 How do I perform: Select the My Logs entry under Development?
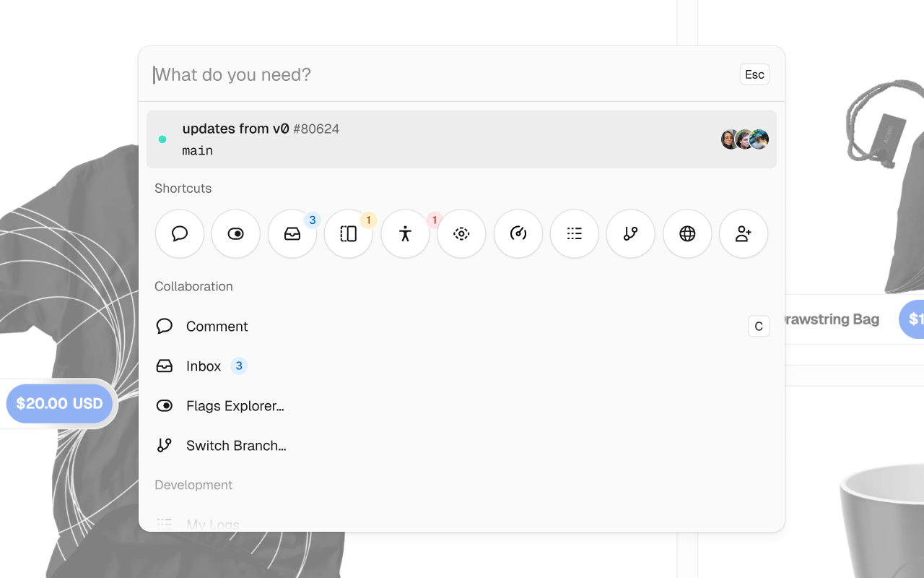pos(462,524)
